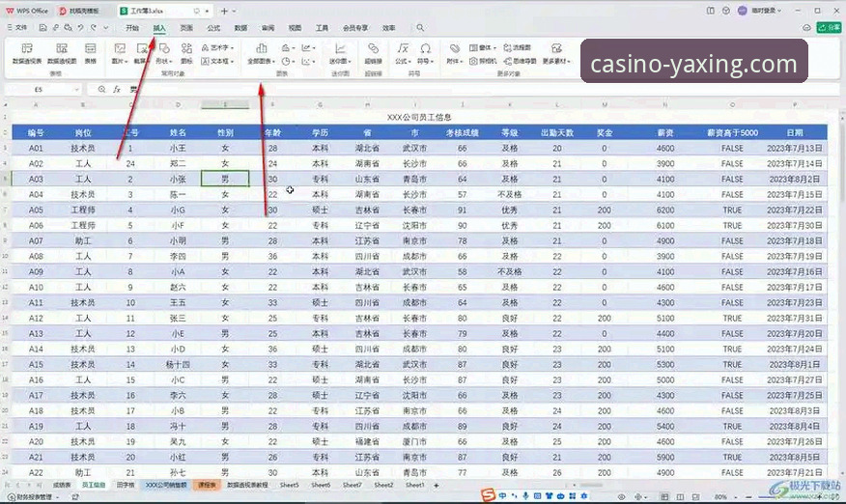Open the Picture (图片) insert button
The width and height of the screenshot is (846, 504).
tap(120, 53)
